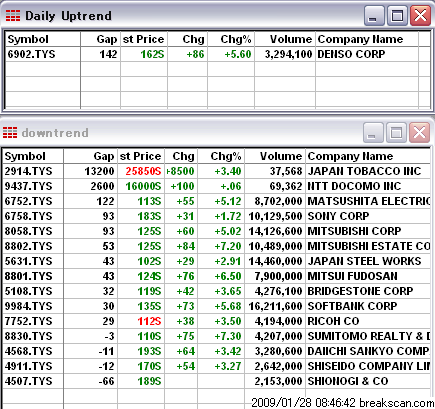The image size is (435, 409).
Task: Maximize the Daily Uptrend window
Action: click(397, 16)
